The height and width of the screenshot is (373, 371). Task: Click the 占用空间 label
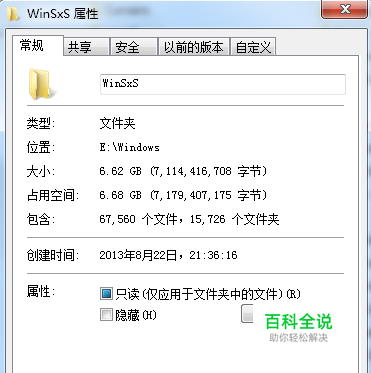point(53,195)
